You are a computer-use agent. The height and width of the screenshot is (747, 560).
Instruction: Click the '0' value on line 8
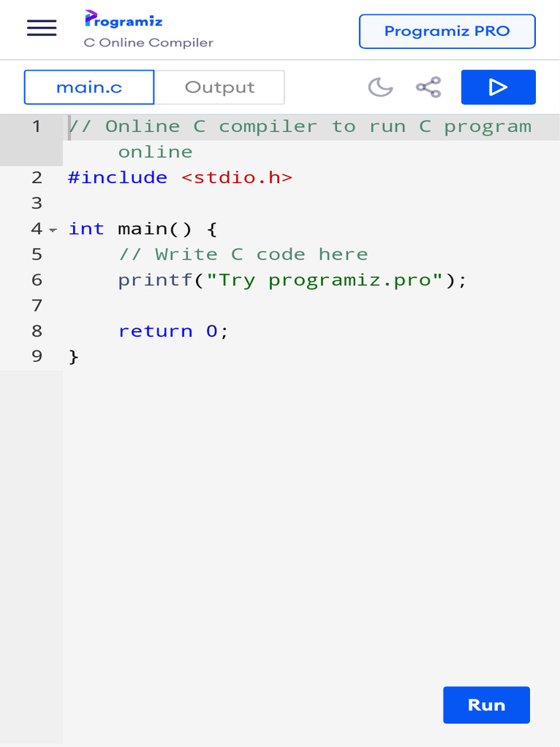[212, 331]
